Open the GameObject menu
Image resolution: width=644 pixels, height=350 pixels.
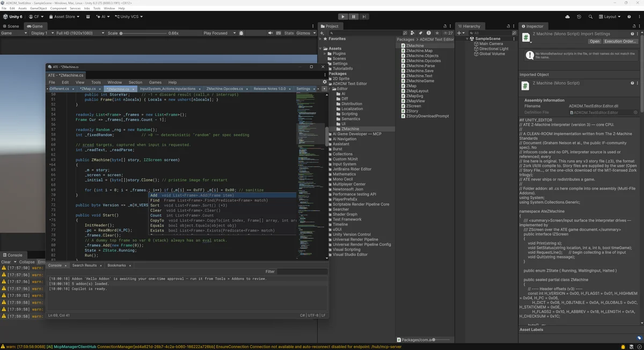38,9
